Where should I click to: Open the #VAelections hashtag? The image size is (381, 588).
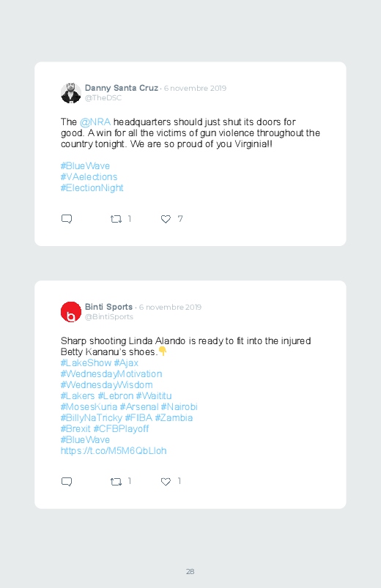coord(89,176)
